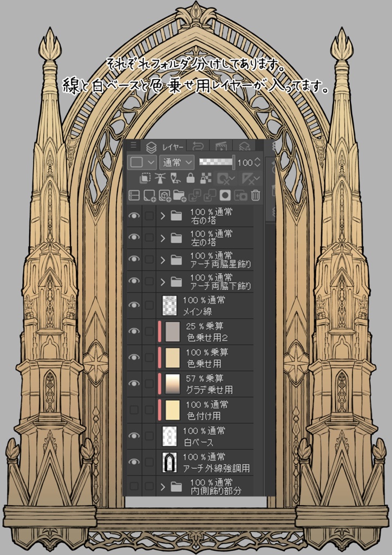Hide the アーチ両脇星飾り folder
This screenshot has width=392, height=555.
click(x=134, y=259)
